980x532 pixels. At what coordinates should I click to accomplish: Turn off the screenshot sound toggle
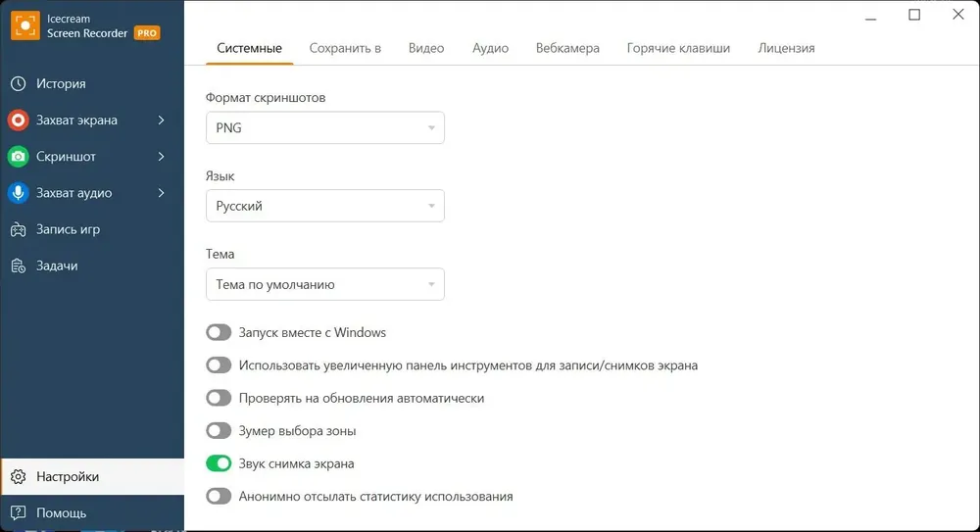point(219,463)
